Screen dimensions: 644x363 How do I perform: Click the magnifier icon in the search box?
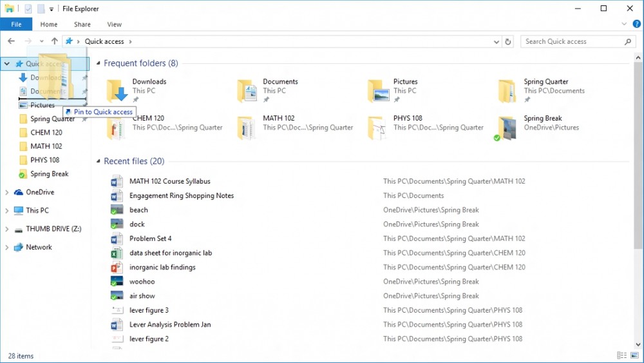629,41
